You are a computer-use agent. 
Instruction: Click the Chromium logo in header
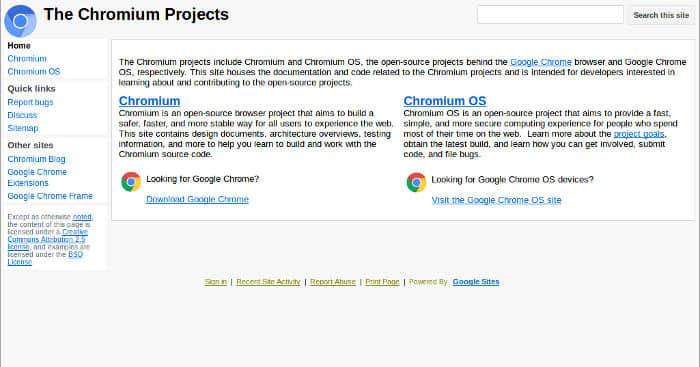pyautogui.click(x=20, y=21)
